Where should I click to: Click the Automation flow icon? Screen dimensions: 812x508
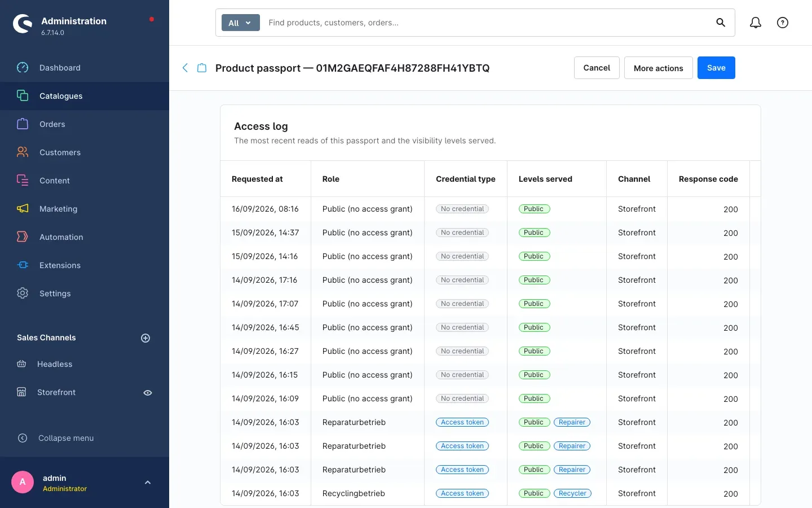pos(23,237)
